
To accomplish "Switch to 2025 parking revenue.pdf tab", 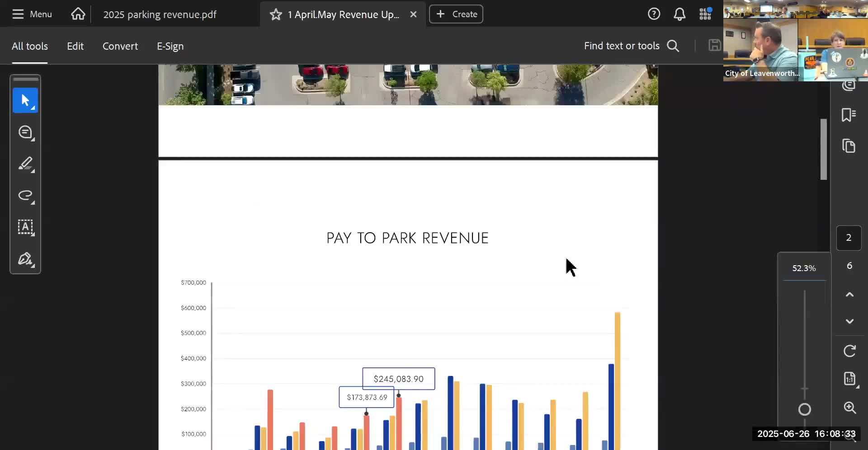I will 160,14.
